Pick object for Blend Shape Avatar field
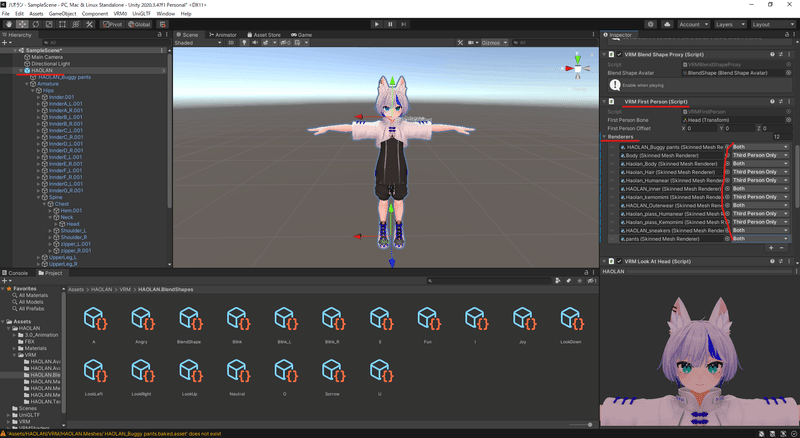Image resolution: width=800 pixels, height=438 pixels. [788, 73]
